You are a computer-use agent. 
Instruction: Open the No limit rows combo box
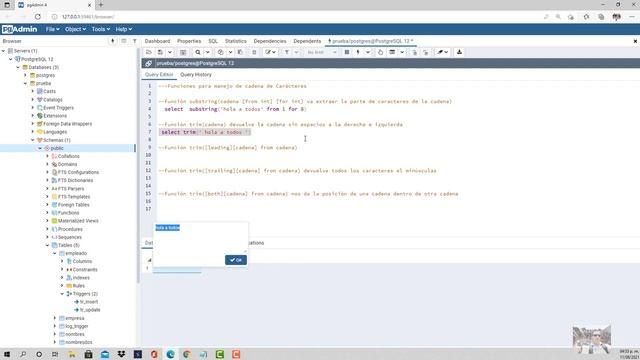pos(322,52)
